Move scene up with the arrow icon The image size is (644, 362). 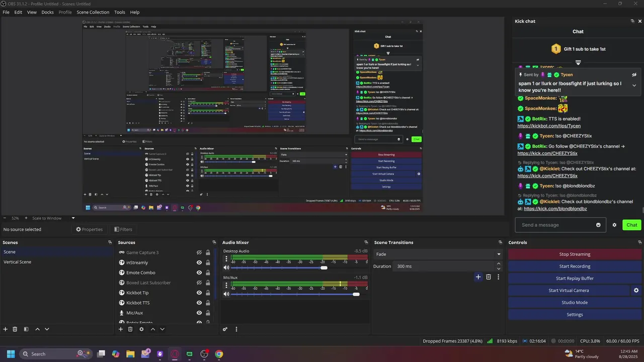point(37,329)
